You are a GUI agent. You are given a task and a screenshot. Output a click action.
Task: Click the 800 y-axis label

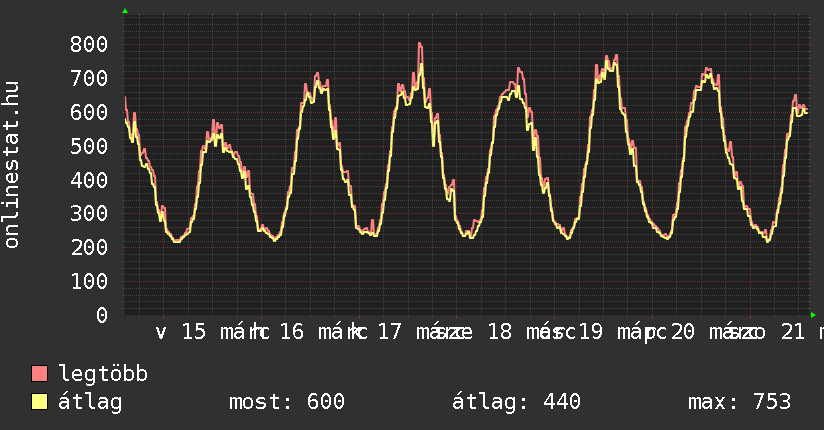[89, 44]
